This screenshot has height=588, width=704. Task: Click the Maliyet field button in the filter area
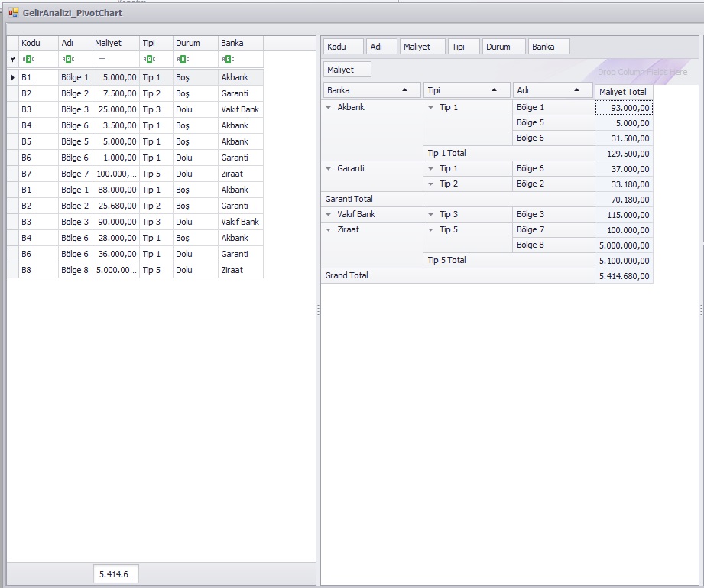coord(346,69)
